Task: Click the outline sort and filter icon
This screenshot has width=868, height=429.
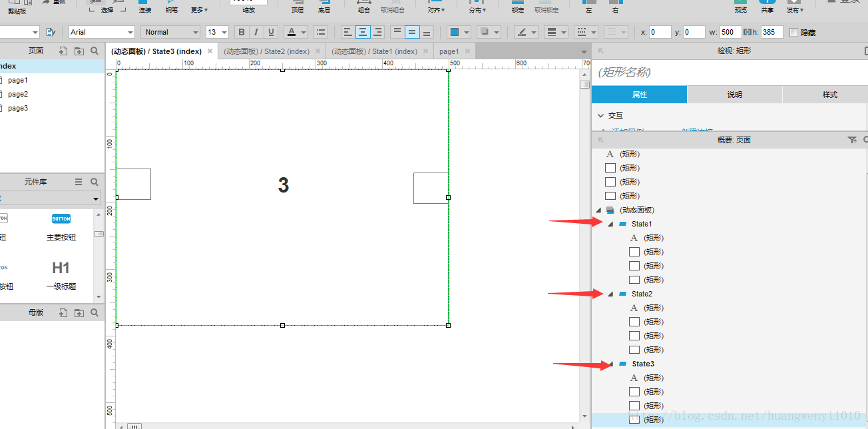Action: point(852,140)
